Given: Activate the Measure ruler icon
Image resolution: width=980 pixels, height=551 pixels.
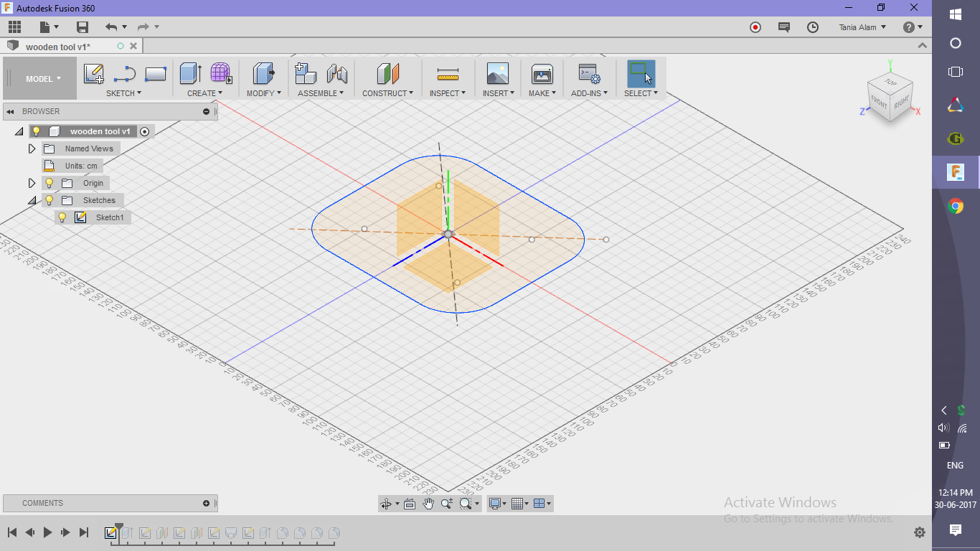Looking at the screenshot, I should (448, 74).
